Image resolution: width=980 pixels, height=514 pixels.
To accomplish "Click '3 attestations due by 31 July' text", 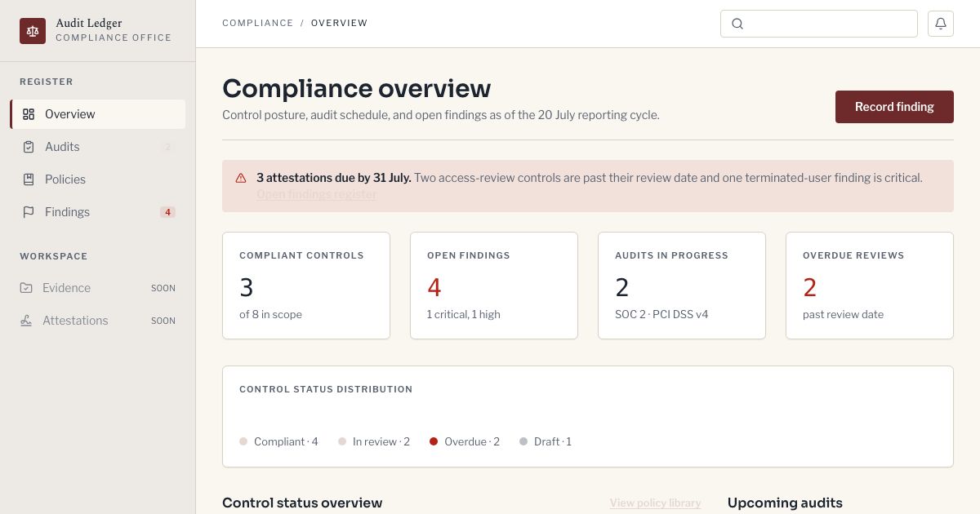I will 334,178.
